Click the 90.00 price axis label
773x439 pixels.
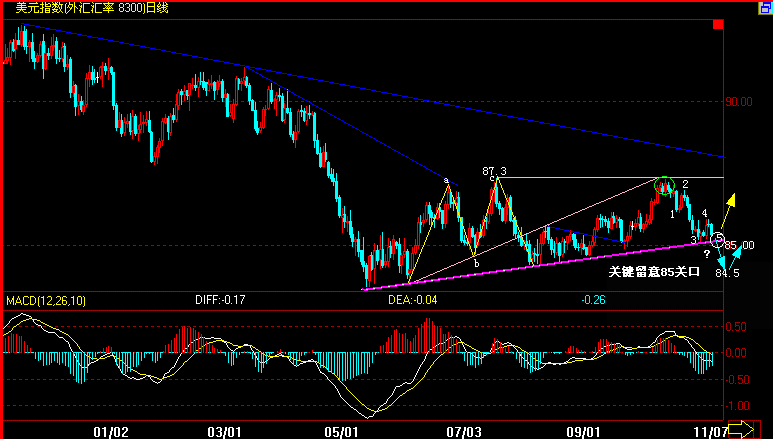pyautogui.click(x=738, y=102)
